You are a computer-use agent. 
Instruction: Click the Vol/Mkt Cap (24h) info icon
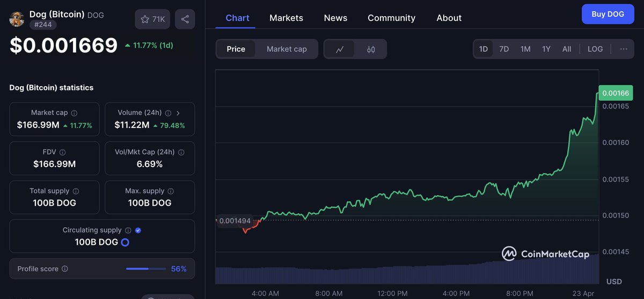coord(181,152)
